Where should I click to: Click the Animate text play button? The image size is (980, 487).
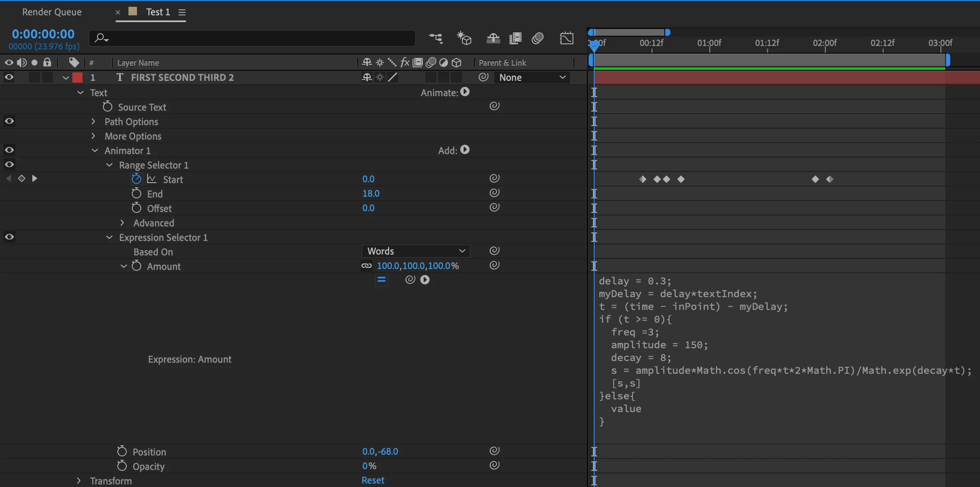click(x=465, y=92)
